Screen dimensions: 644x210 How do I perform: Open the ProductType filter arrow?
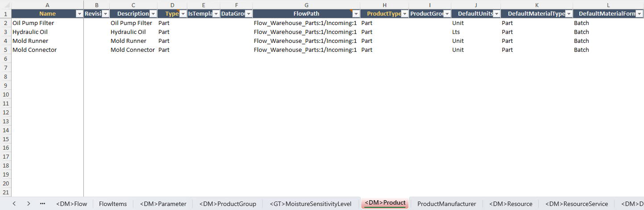coord(405,14)
